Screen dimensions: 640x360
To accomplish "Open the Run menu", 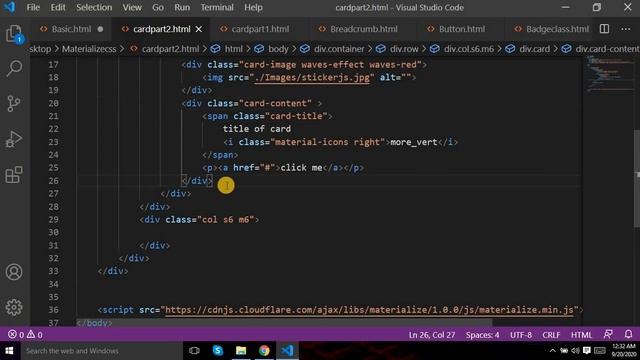I will [182, 7].
